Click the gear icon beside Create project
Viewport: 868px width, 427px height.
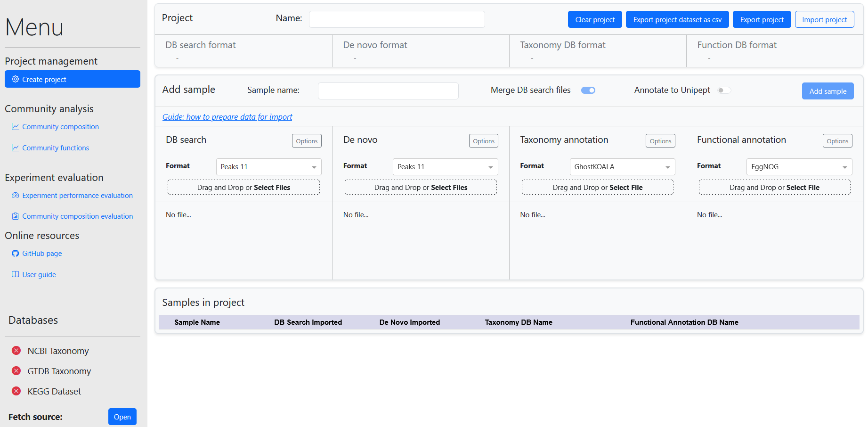tap(16, 79)
